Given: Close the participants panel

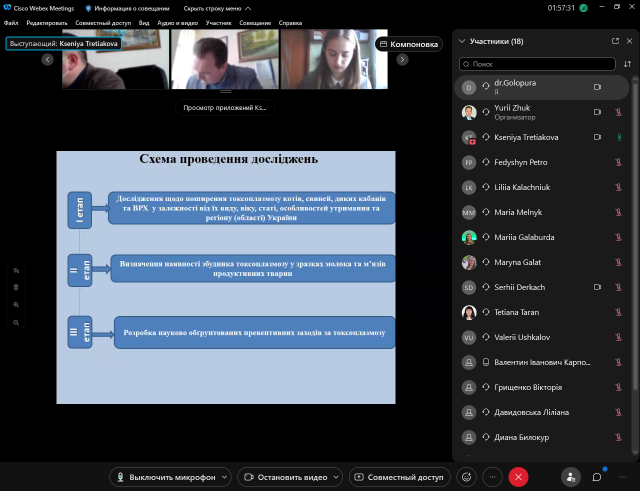Looking at the screenshot, I should click(x=629, y=41).
